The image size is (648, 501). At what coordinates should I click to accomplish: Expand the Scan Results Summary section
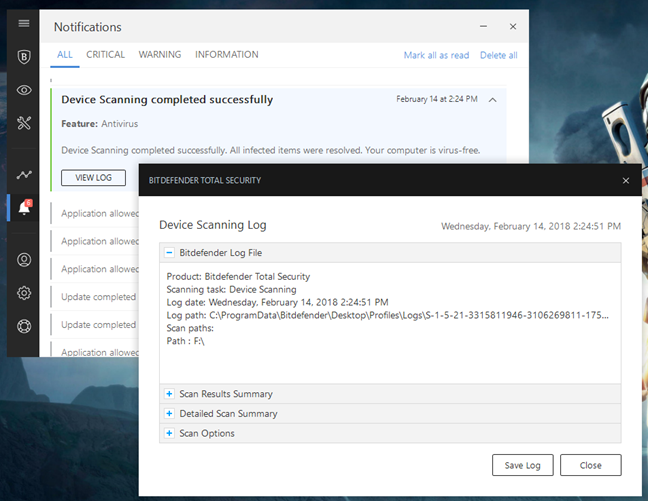pos(170,394)
